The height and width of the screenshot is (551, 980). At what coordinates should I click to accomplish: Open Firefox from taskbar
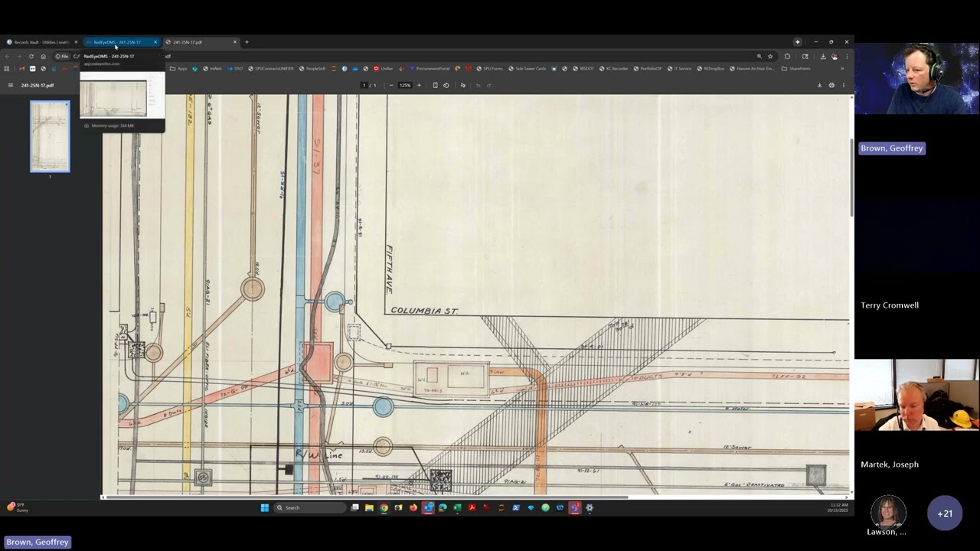(413, 507)
